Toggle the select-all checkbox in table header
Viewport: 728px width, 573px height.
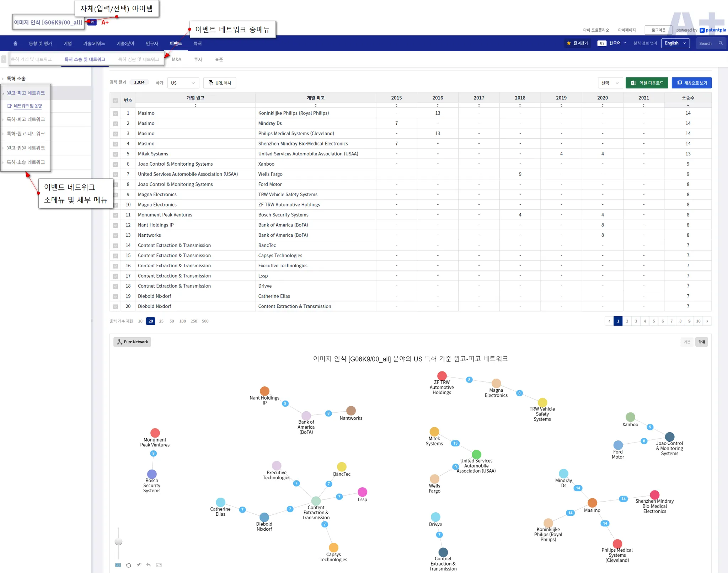click(x=116, y=101)
